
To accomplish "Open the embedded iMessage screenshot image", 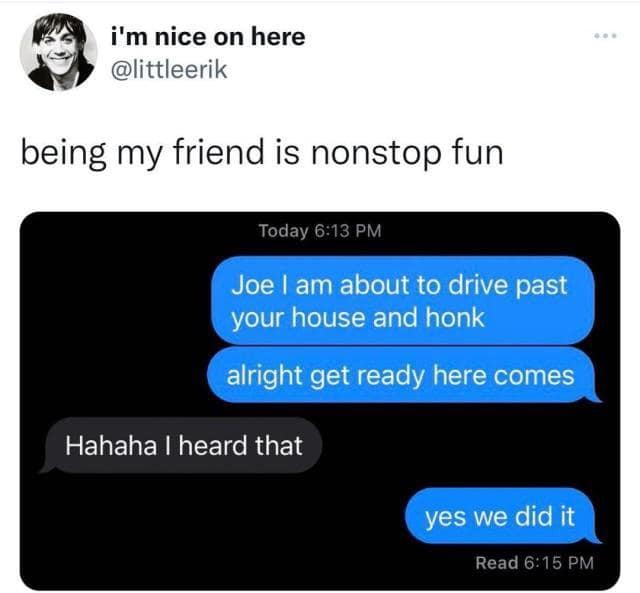I will (320, 401).
